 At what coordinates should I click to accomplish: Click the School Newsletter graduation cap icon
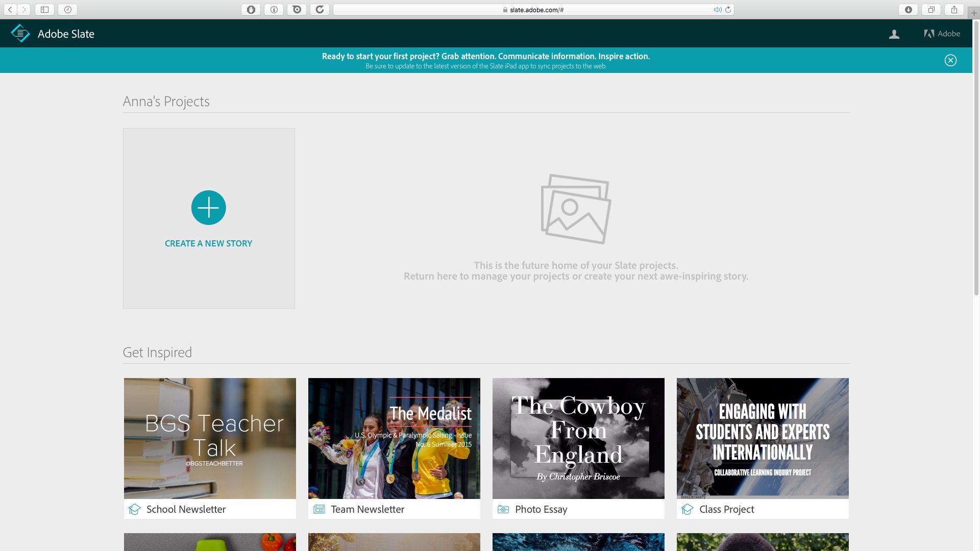(135, 509)
